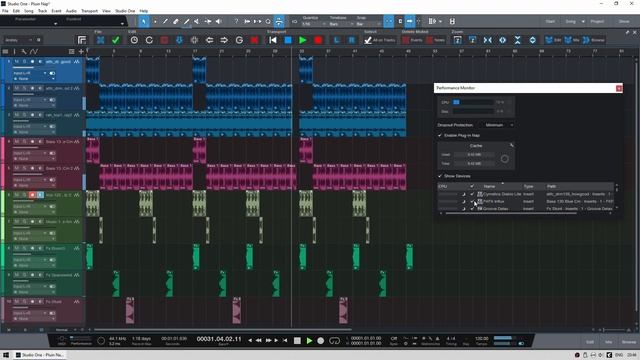The image size is (640, 360).
Task: Click the blue down arrow macro icon
Action: 179,40
